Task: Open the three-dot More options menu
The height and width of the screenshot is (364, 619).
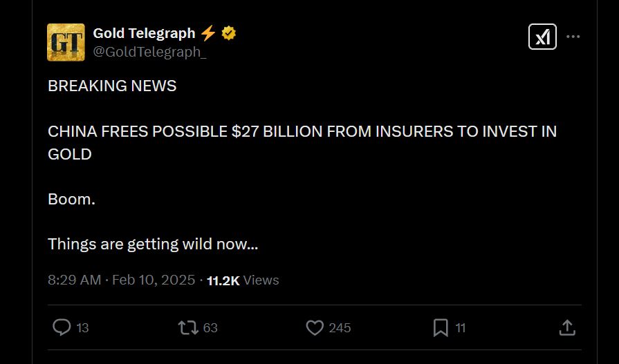Action: tap(573, 37)
